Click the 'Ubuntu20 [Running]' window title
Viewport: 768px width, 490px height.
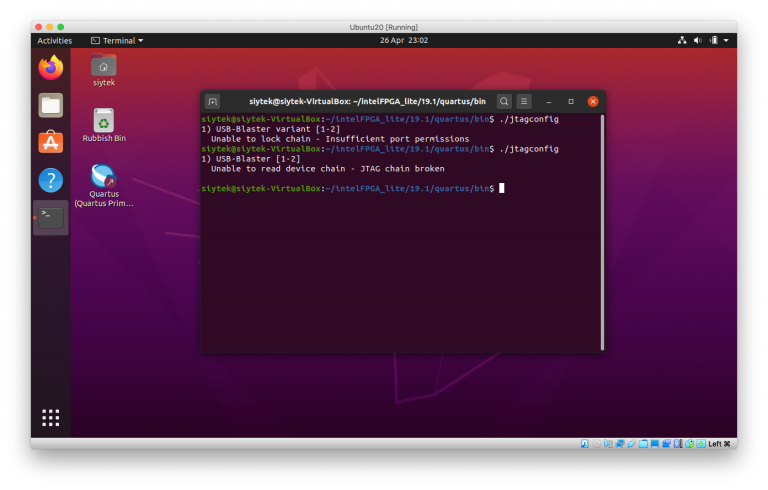click(x=384, y=27)
